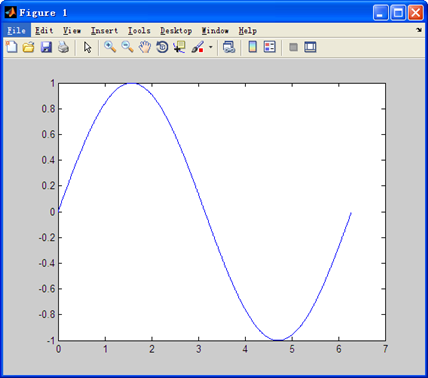This screenshot has height=378, width=428.
Task: Open file using the folder icon
Action: (x=29, y=47)
